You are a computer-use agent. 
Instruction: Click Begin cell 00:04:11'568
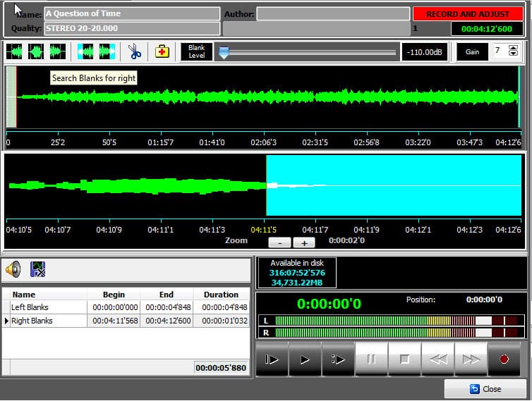click(115, 321)
